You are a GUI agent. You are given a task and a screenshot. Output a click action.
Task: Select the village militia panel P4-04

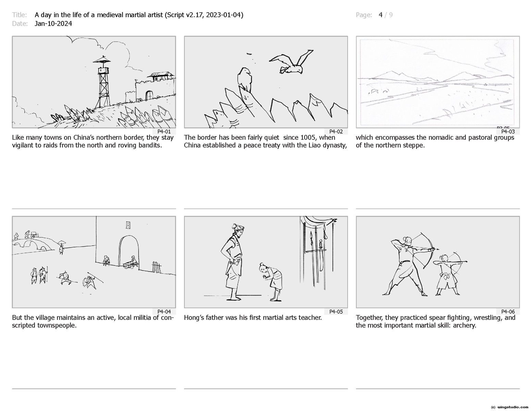coord(94,262)
